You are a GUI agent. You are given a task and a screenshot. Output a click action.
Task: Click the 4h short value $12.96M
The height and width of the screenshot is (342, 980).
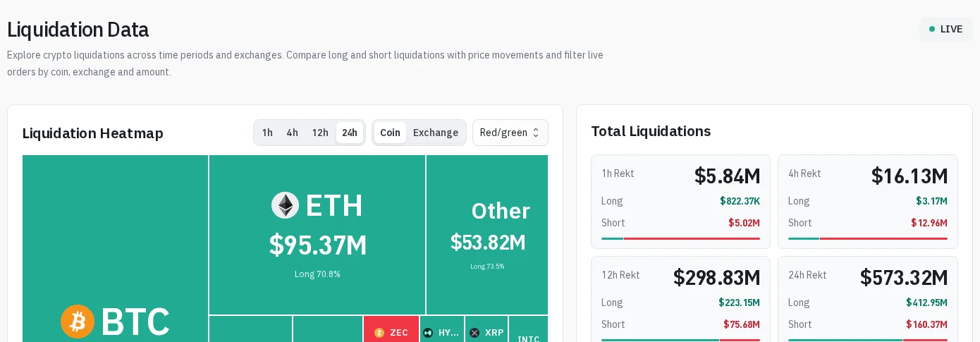pyautogui.click(x=929, y=223)
